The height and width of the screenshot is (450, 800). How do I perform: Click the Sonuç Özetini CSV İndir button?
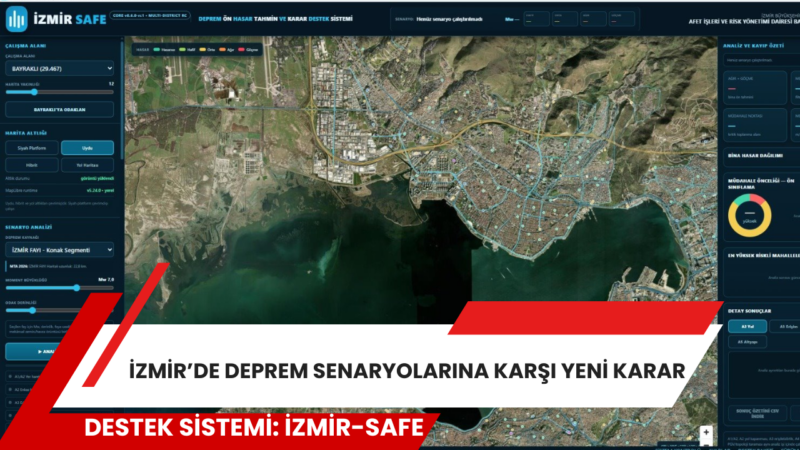[x=757, y=413]
